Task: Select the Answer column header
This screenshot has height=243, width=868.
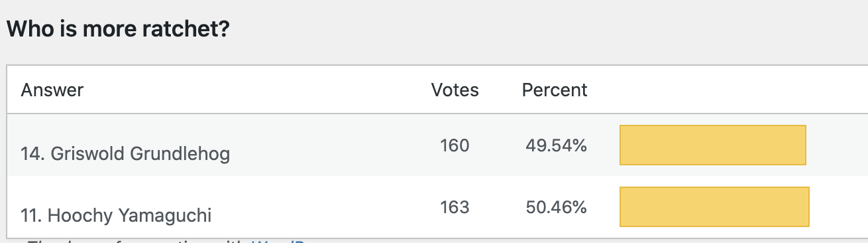Action: tap(52, 90)
